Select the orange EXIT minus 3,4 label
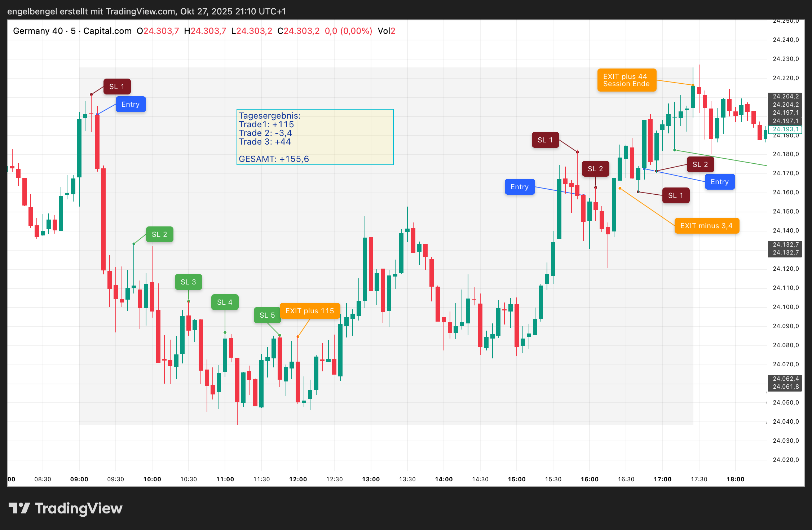 click(x=706, y=226)
